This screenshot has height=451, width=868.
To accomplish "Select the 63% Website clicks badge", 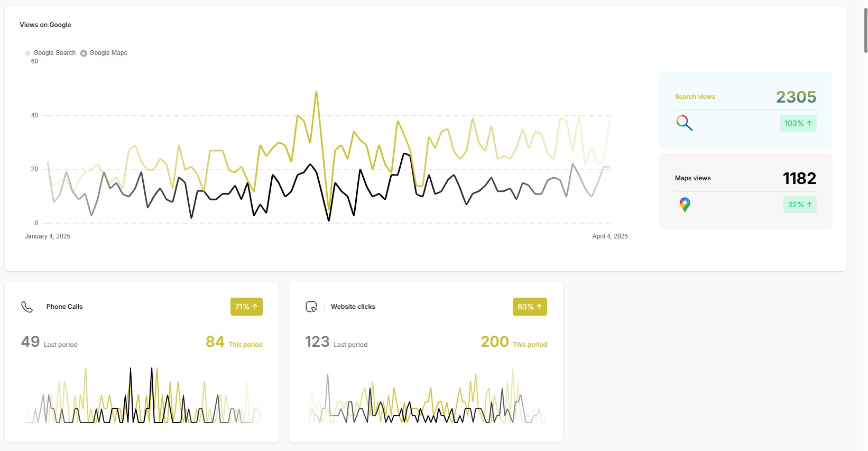I will pos(530,307).
